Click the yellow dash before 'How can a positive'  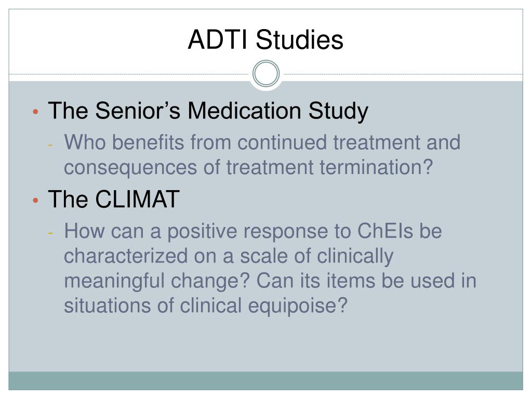tap(50, 233)
